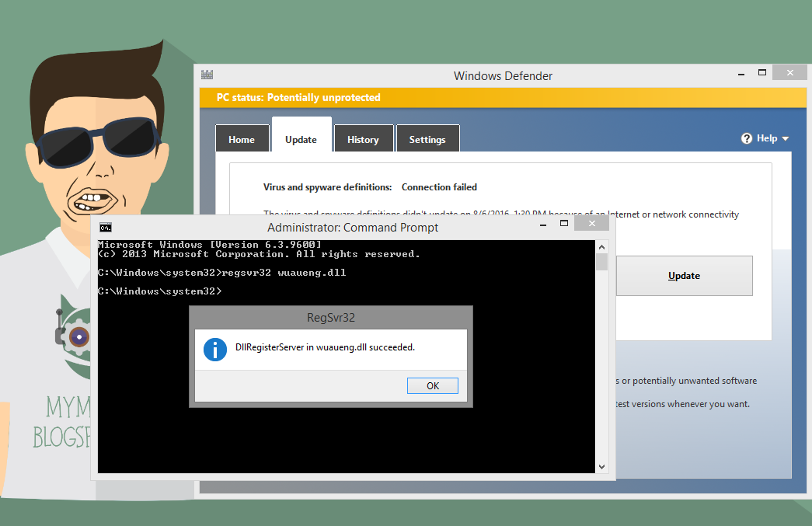Maximize the Windows Defender window

coord(761,73)
